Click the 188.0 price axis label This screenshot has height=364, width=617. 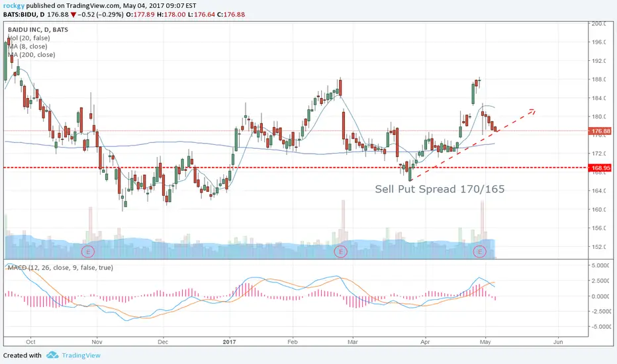(598, 79)
